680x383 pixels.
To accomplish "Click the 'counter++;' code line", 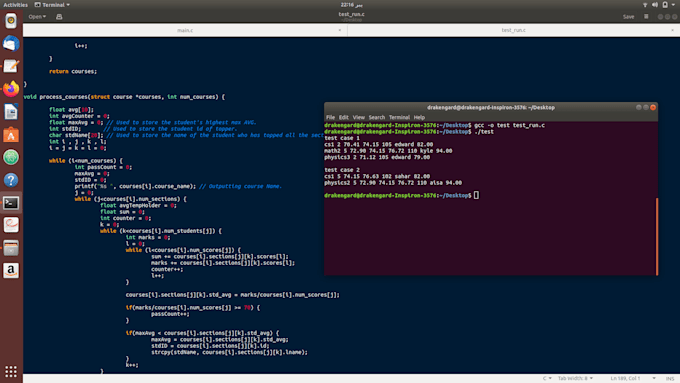I will coord(167,269).
